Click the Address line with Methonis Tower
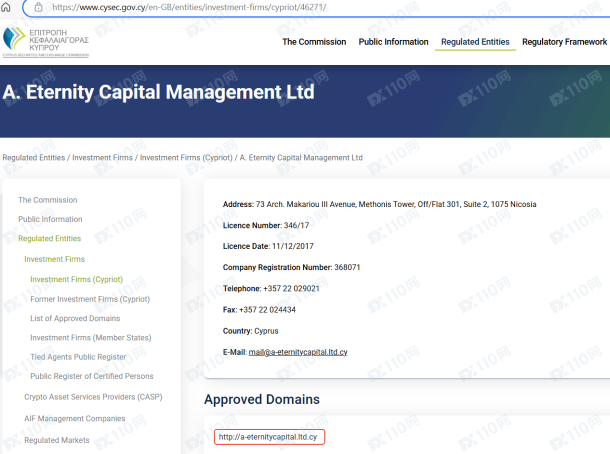The width and height of the screenshot is (610, 454). click(379, 204)
